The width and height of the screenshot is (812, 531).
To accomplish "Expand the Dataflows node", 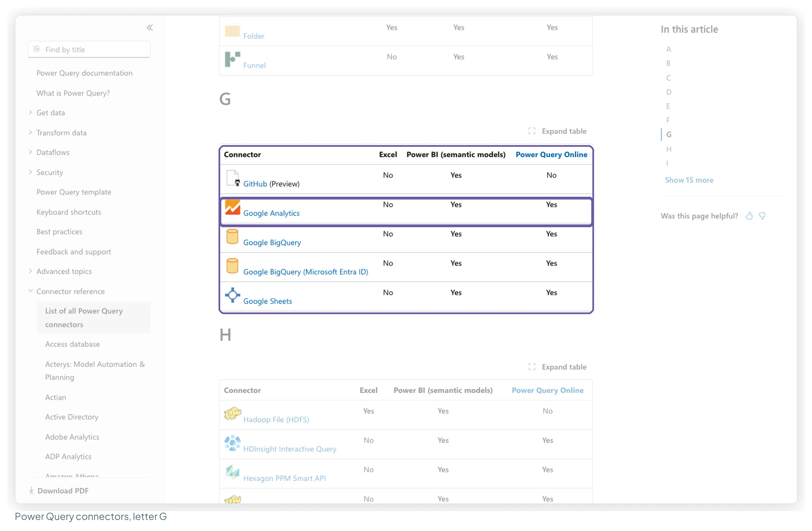I will (x=30, y=152).
